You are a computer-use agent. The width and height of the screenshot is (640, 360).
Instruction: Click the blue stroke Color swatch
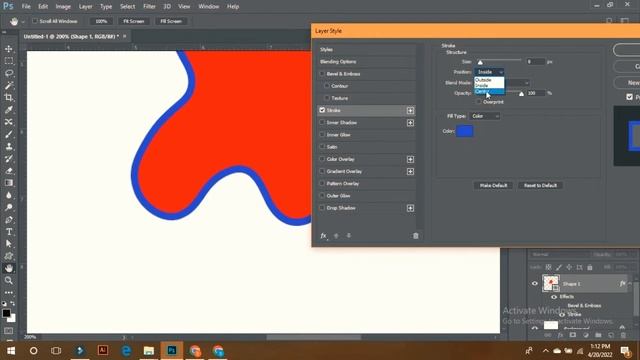(464, 131)
